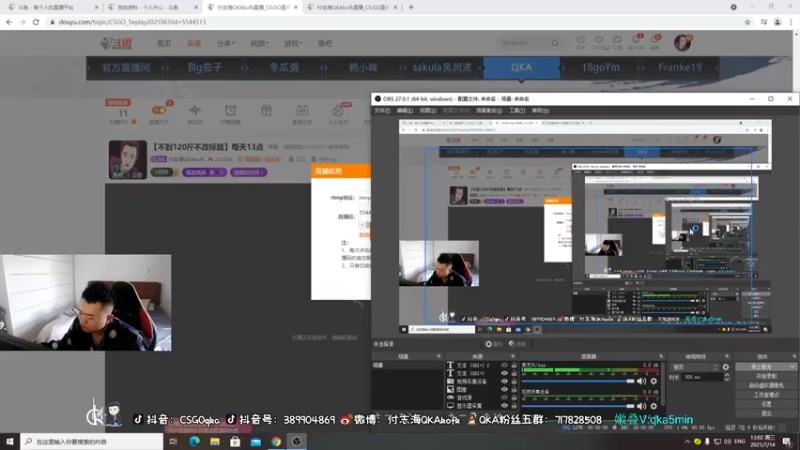Reload the browser page
Image resolution: width=800 pixels, height=450 pixels.
pyautogui.click(x=36, y=22)
